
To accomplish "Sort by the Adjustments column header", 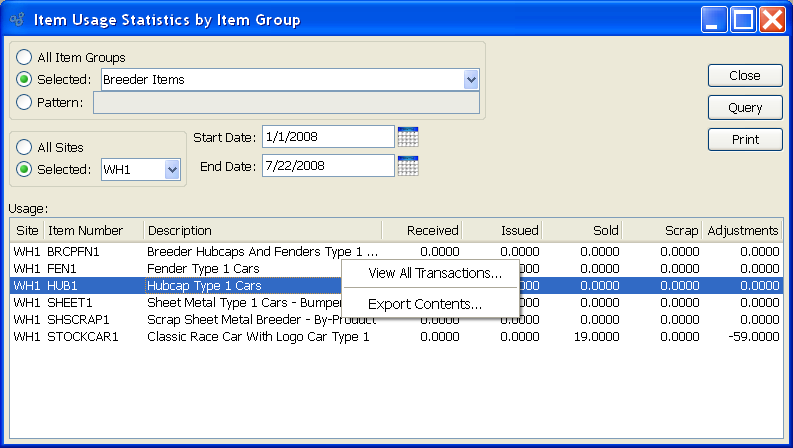I will click(x=742, y=231).
